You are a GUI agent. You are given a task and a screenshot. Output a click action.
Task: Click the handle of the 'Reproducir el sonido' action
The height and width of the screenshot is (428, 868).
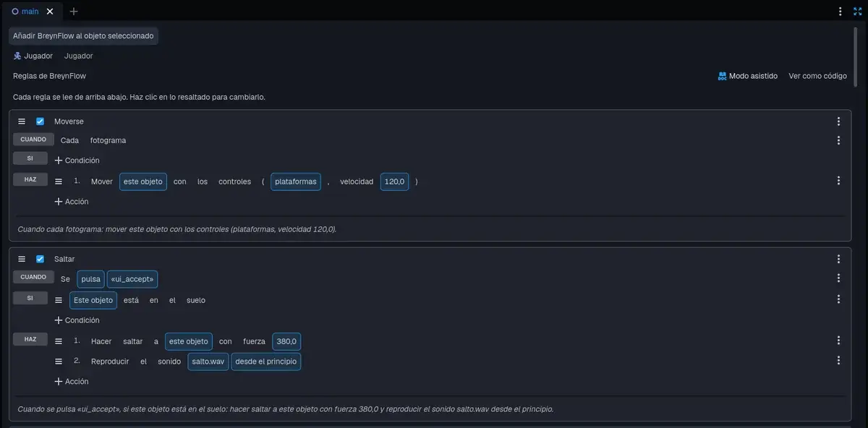[59, 361]
